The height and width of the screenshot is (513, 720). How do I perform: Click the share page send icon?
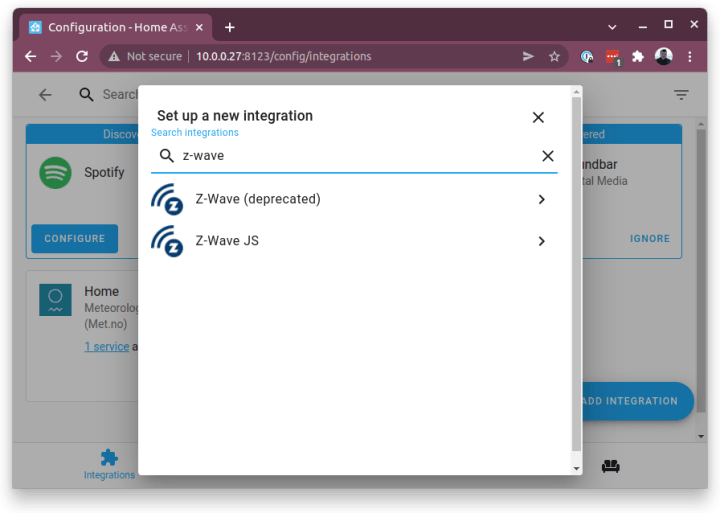[528, 56]
